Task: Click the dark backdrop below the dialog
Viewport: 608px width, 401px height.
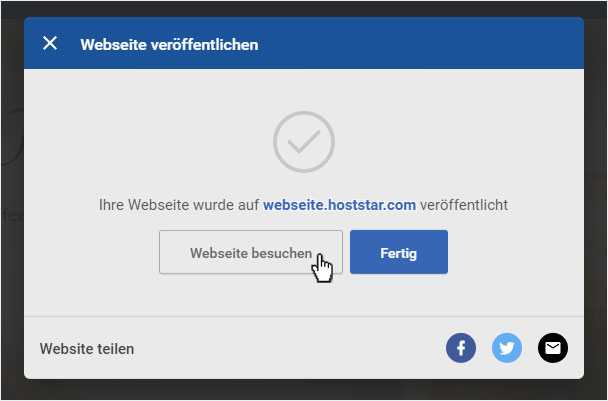Action: tap(304, 389)
